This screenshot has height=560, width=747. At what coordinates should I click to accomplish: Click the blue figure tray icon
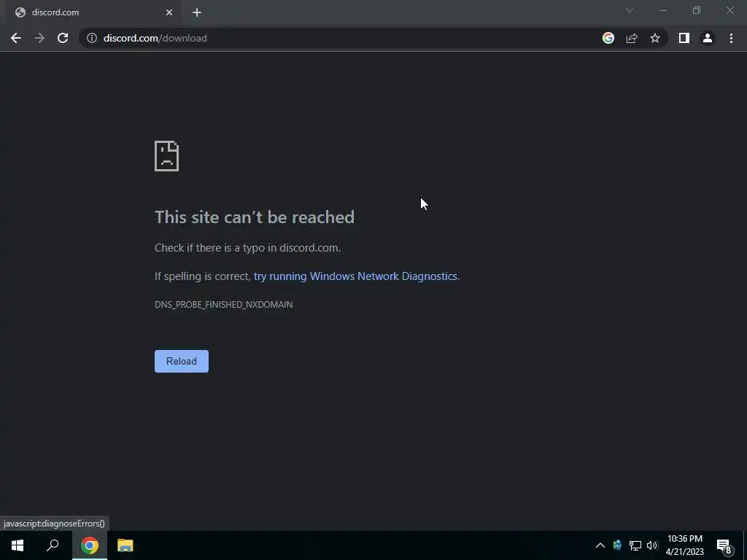point(617,545)
